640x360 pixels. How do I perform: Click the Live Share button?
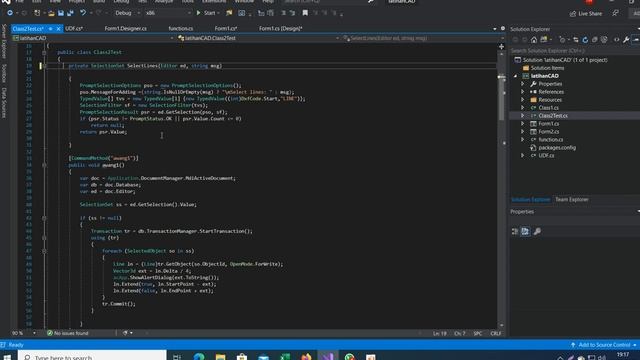pos(586,13)
